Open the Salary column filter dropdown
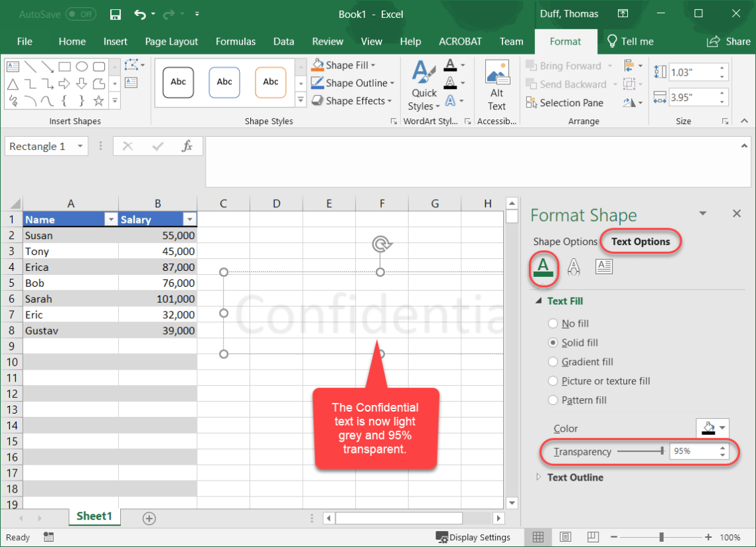756x547 pixels. pos(190,219)
